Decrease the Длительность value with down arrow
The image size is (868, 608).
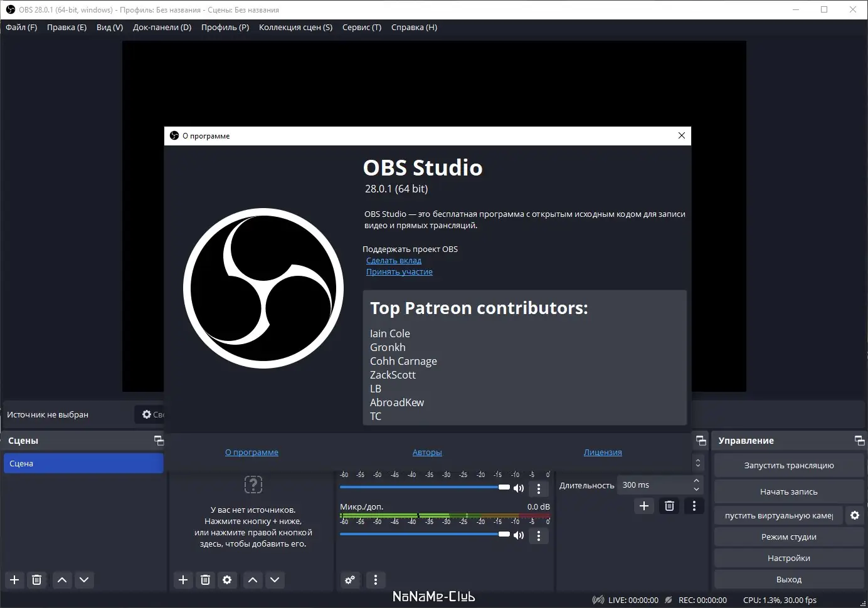pos(696,490)
